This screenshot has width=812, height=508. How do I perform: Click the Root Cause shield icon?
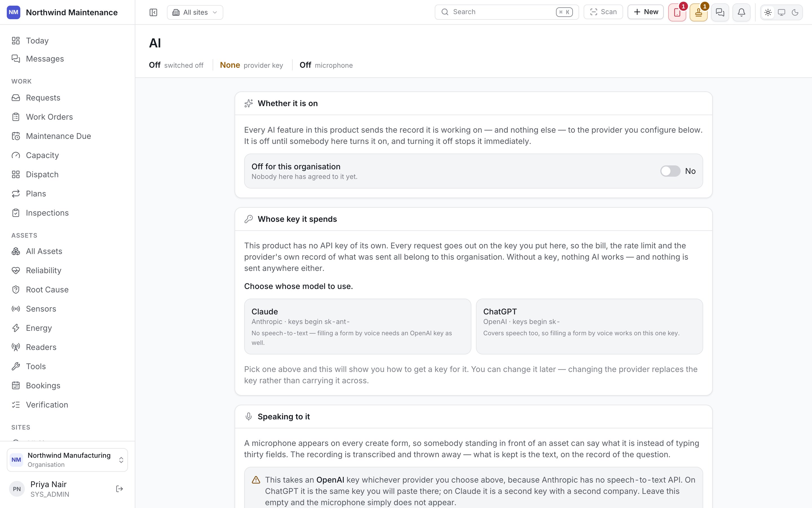(16, 290)
